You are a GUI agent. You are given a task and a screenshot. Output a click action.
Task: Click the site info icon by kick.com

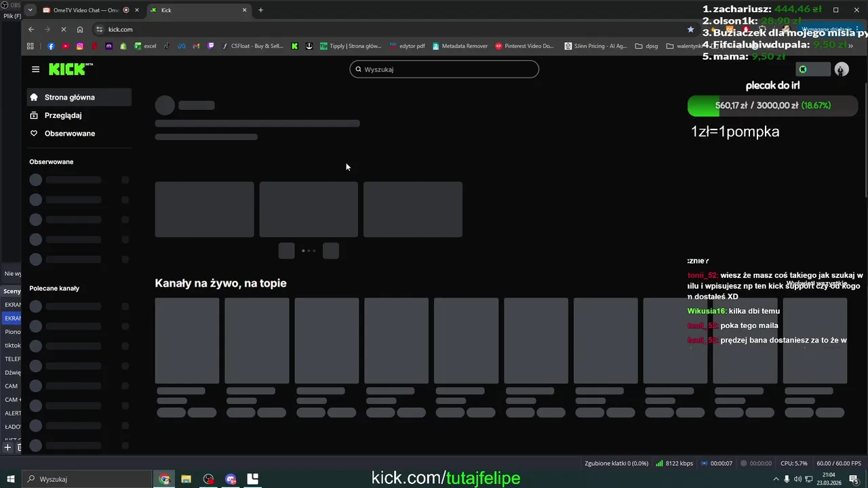pyautogui.click(x=99, y=29)
